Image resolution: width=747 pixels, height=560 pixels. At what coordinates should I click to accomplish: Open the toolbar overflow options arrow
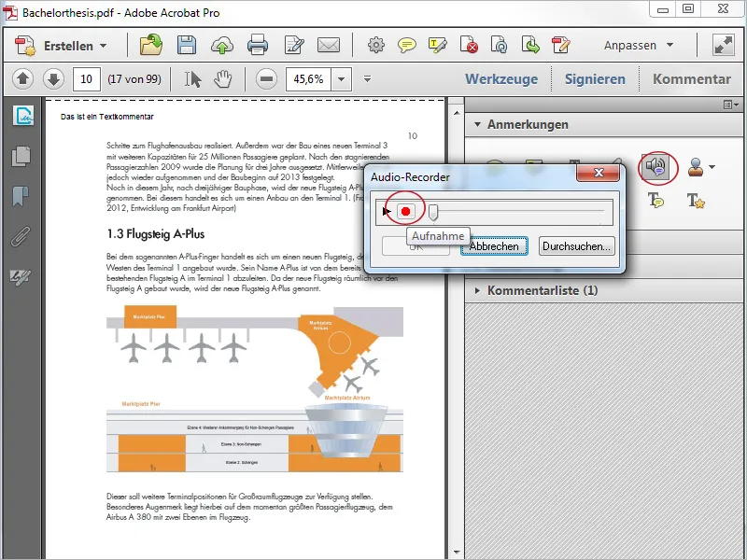pos(367,79)
